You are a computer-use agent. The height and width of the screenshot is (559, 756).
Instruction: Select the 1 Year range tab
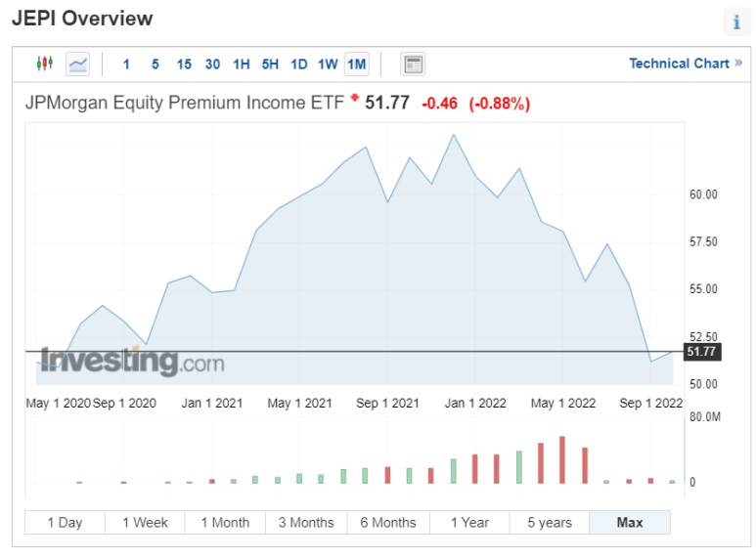469,523
